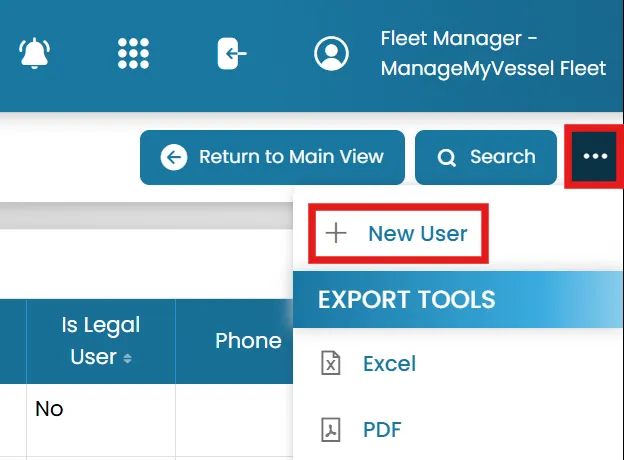Sort by Is Legal User column

pyautogui.click(x=101, y=341)
